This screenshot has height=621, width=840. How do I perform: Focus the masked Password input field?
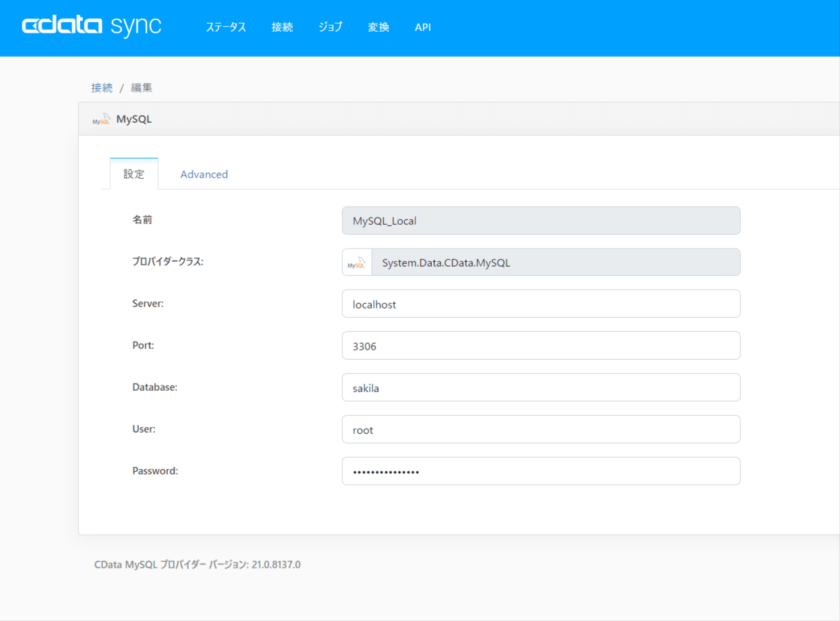click(x=540, y=472)
